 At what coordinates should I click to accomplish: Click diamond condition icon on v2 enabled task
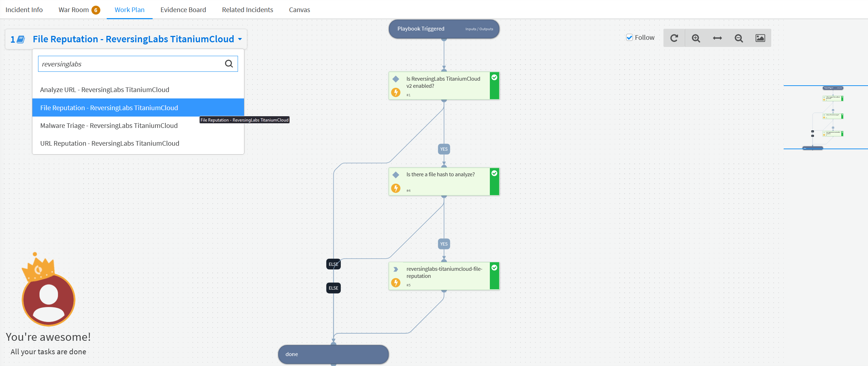tap(396, 79)
